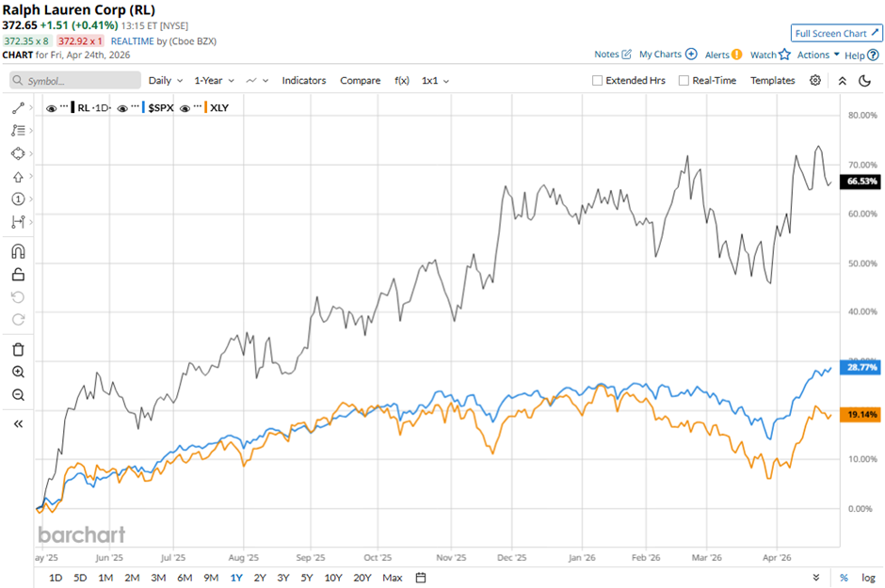Click the black RL color swatch
This screenshot has height=588, width=885.
click(72, 107)
